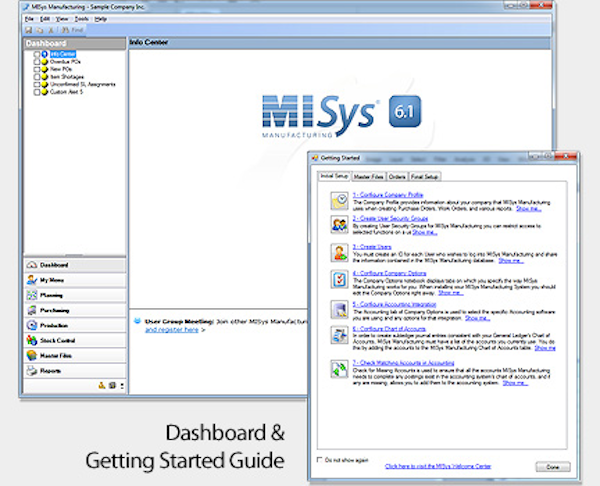Screen dimensions: 600x486
Task: Click the Dashboard panel header
Action: point(75,43)
